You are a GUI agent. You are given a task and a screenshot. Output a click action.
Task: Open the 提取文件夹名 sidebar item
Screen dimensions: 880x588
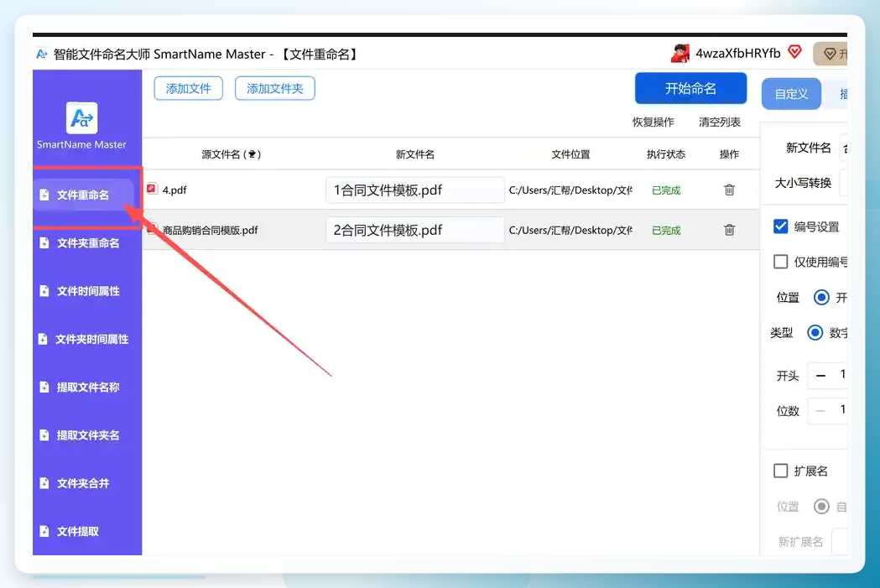pos(87,435)
